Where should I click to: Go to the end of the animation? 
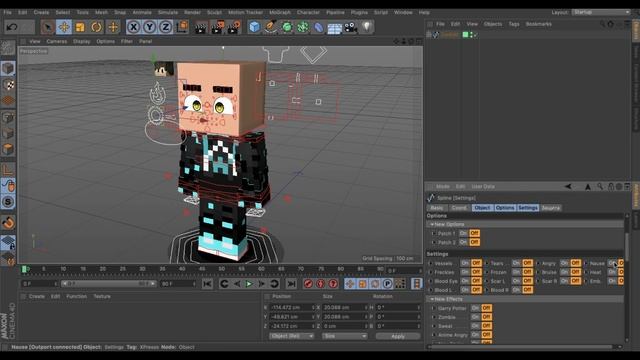291,284
